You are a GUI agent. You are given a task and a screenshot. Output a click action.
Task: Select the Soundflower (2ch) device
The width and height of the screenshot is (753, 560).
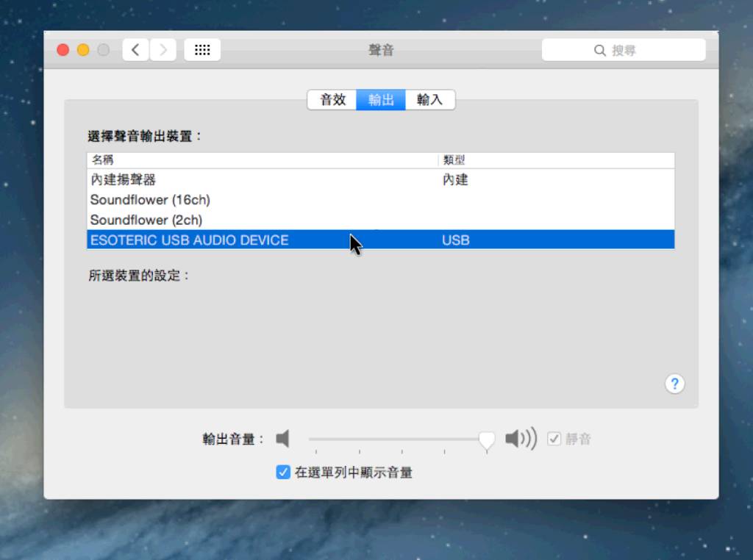pyautogui.click(x=221, y=220)
